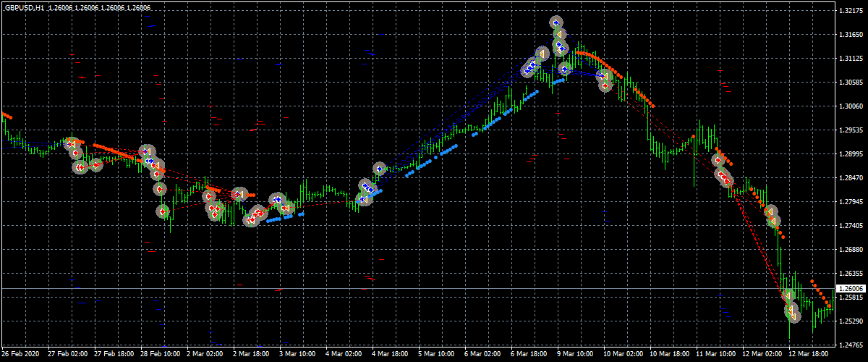Click the 1.30060 price axis label
The image size is (868, 362).
[x=850, y=106]
